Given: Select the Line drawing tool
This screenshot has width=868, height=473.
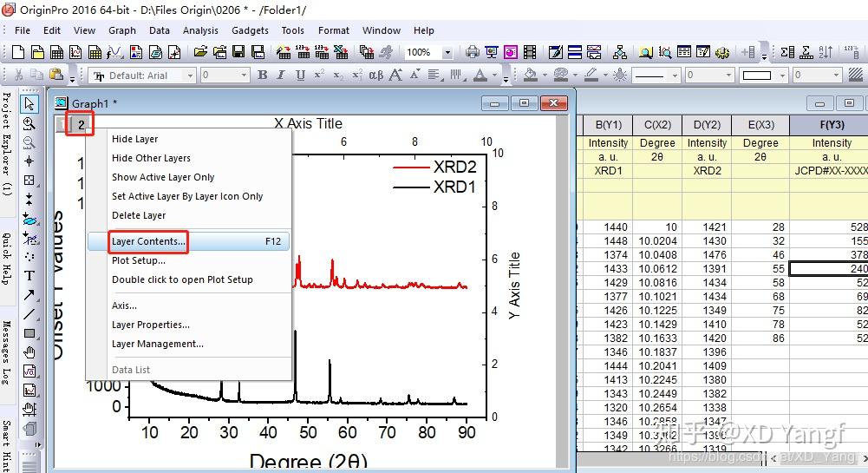Looking at the screenshot, I should [x=29, y=313].
